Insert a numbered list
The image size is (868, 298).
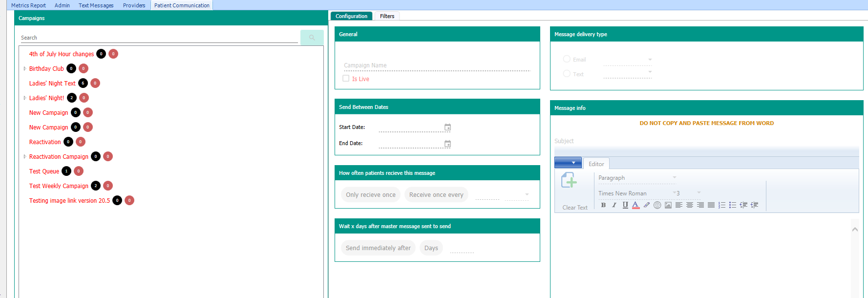722,205
